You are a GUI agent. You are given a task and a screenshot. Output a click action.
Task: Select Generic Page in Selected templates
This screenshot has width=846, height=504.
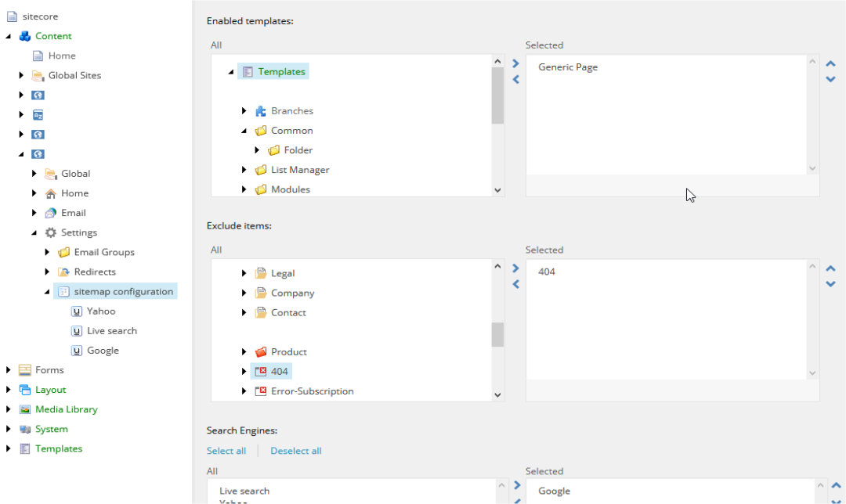pyautogui.click(x=568, y=67)
